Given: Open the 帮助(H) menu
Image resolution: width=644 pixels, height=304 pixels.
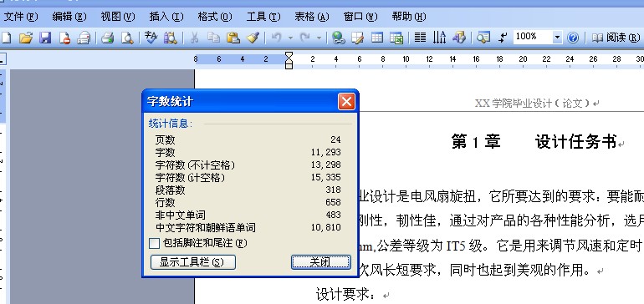Looking at the screenshot, I should pyautogui.click(x=409, y=17).
